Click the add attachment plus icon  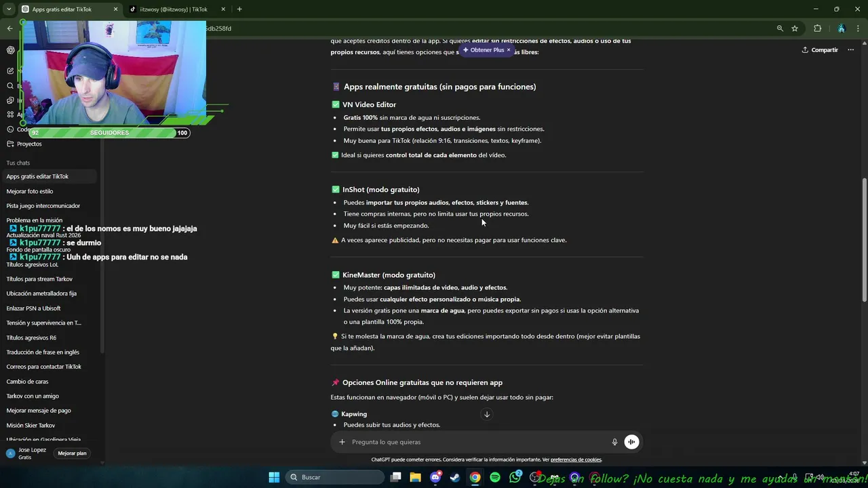pyautogui.click(x=342, y=442)
